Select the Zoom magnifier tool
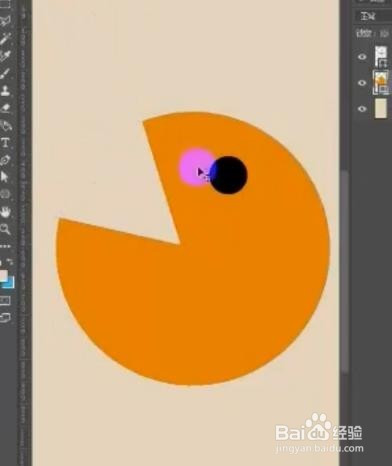This screenshot has height=466, width=392. click(5, 229)
